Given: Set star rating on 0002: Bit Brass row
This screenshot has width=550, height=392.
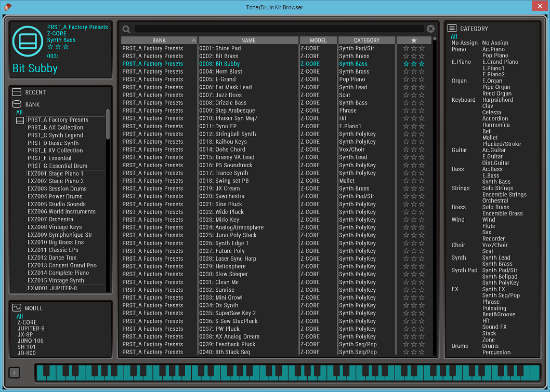Looking at the screenshot, I should click(414, 56).
